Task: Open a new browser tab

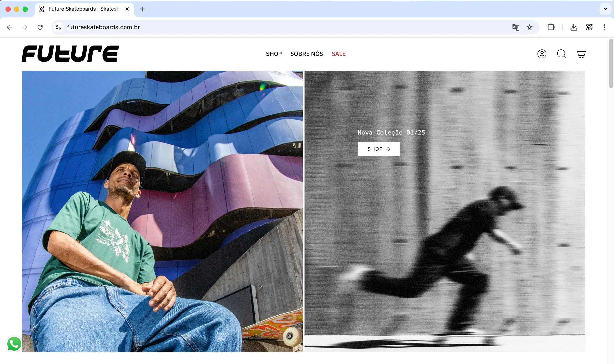Action: point(142,9)
